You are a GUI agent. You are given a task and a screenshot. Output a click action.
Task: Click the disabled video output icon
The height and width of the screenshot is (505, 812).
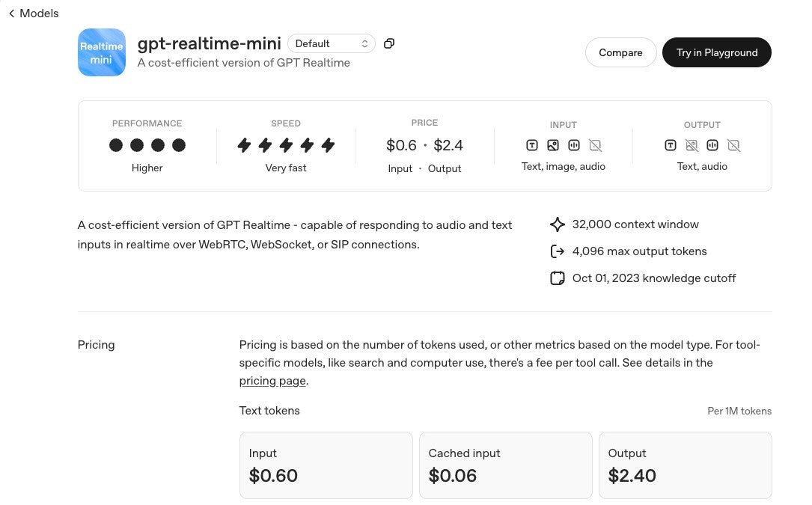click(733, 145)
